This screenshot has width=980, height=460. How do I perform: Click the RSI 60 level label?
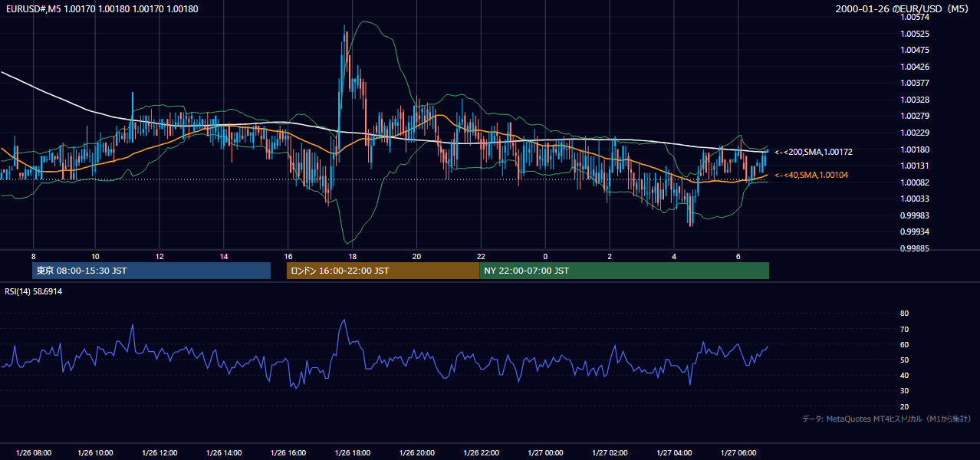(x=904, y=344)
